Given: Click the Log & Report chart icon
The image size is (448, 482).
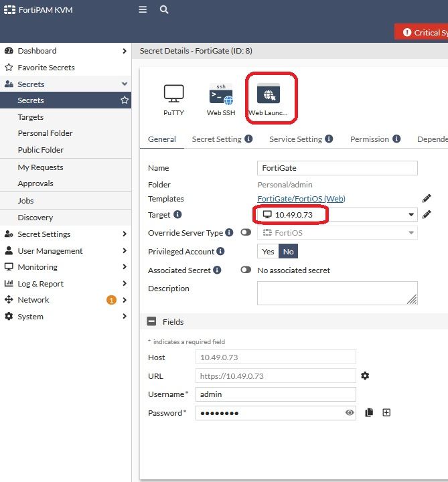Looking at the screenshot, I should (x=9, y=283).
